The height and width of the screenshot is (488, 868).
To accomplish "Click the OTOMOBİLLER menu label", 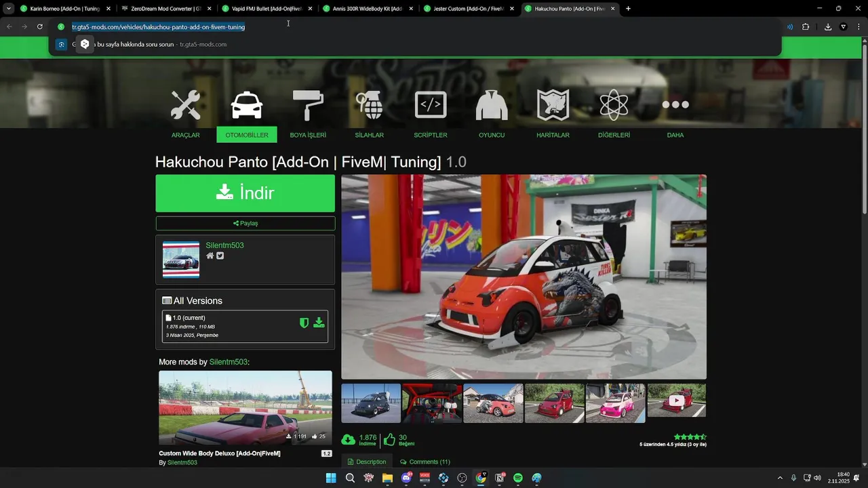I will [x=247, y=135].
